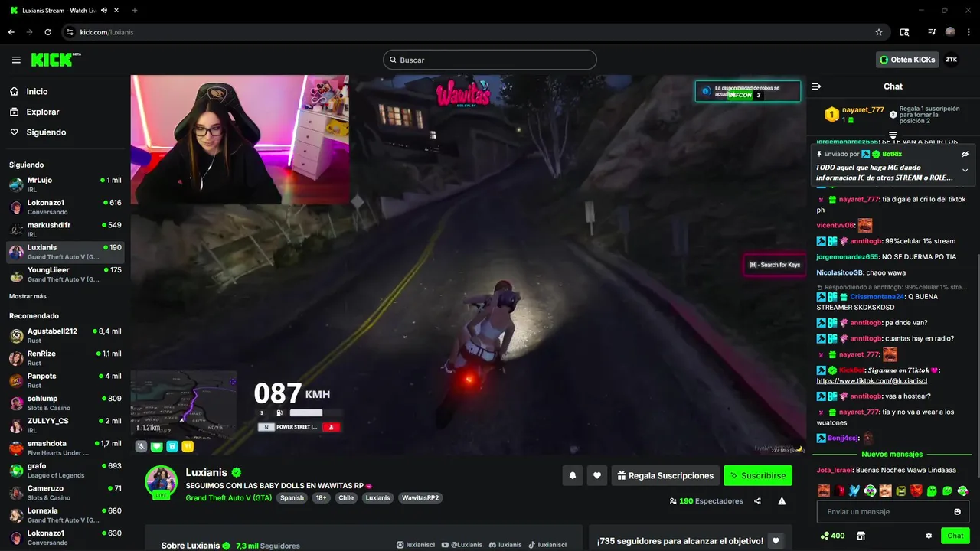Expand following list with Mostrar más
Screen dimensions: 980x551
28,296
